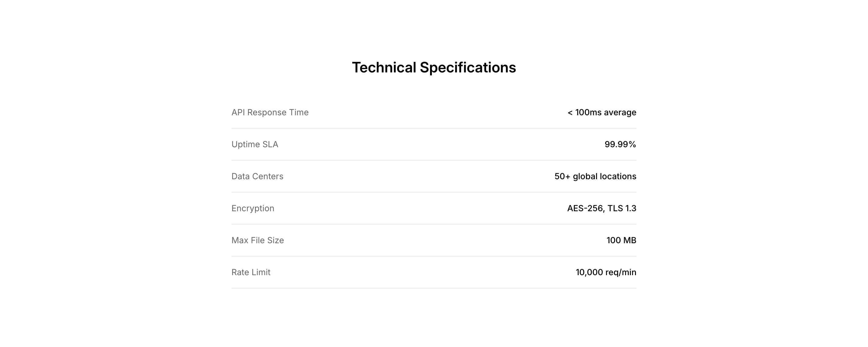Click the word "Specifications" in the heading
This screenshot has width=868, height=347.
[468, 68]
